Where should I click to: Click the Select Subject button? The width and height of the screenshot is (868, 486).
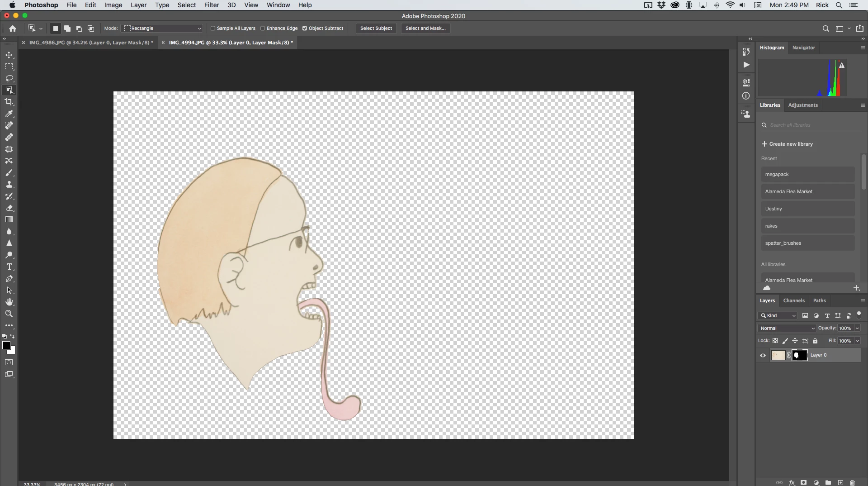click(376, 29)
